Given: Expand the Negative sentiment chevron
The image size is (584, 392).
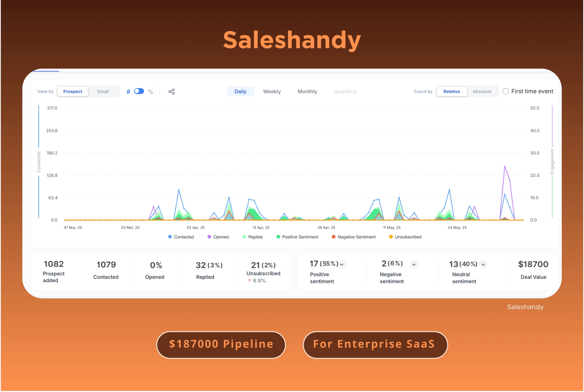Looking at the screenshot, I should point(414,265).
